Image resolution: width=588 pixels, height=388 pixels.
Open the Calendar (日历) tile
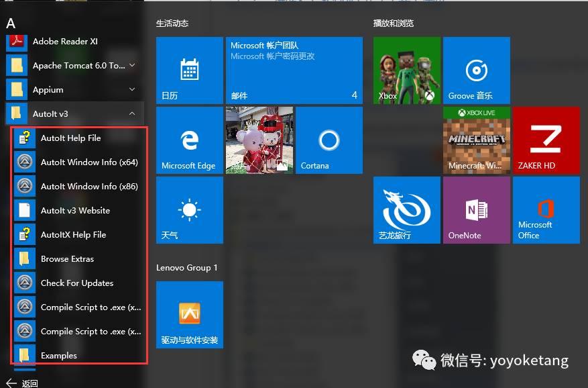(x=189, y=70)
